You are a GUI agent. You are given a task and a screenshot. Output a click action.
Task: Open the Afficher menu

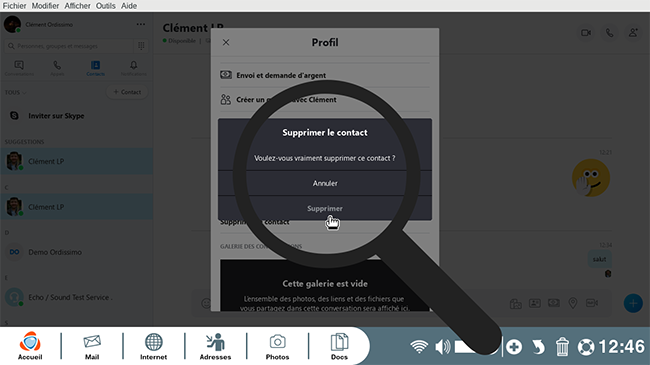tap(77, 6)
